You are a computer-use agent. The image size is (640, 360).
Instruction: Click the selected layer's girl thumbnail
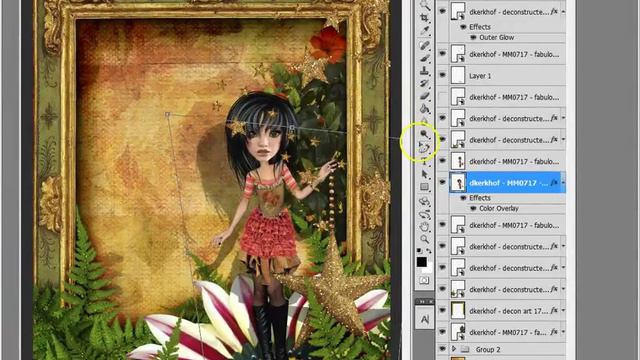click(458, 182)
